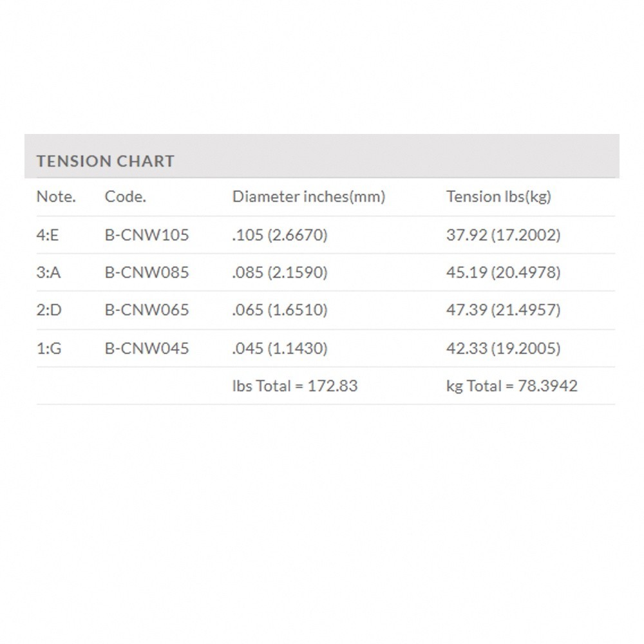Click diameter value .105 (2.6670)
Viewport: 644px width, 644px height.
coord(279,235)
